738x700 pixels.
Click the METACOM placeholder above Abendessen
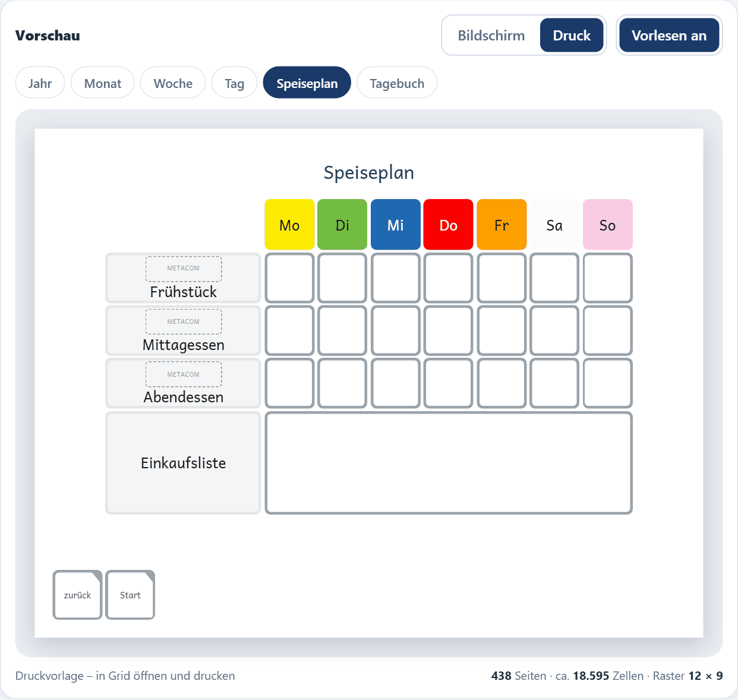tap(184, 374)
